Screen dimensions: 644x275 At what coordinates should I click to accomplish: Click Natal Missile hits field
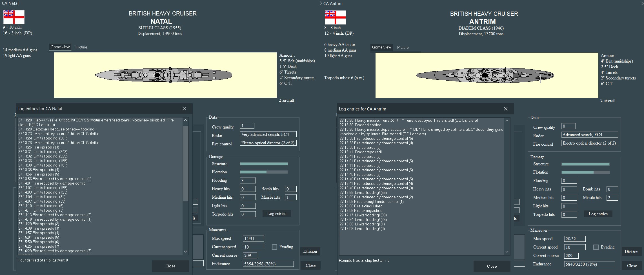291,197
